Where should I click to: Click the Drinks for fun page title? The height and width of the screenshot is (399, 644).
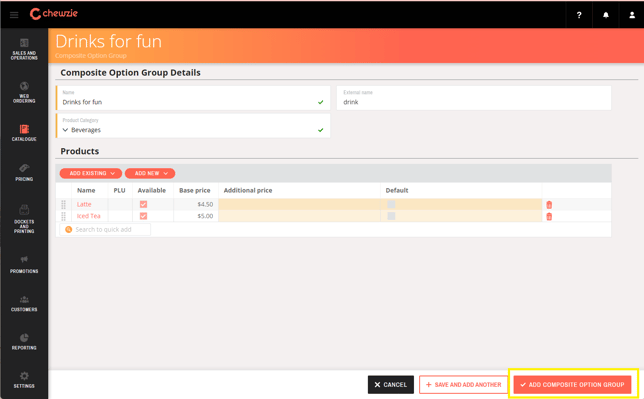[109, 42]
